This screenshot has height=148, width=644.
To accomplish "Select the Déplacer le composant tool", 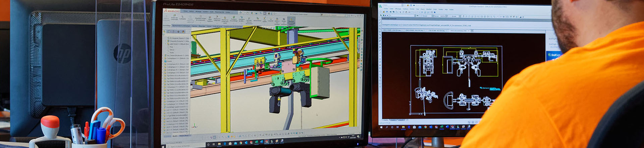I will tap(217, 18).
